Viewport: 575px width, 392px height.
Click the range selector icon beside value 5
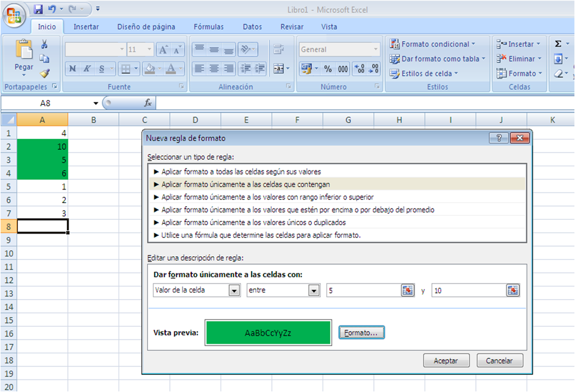click(x=407, y=290)
